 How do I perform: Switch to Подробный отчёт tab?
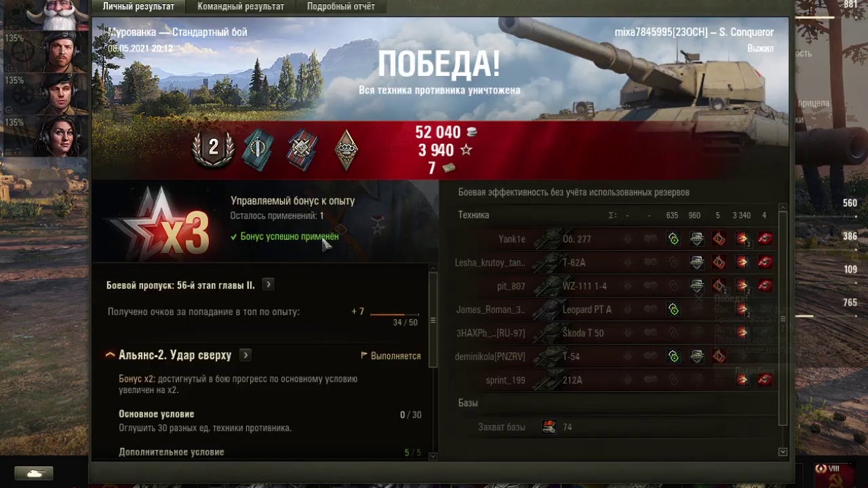[340, 7]
